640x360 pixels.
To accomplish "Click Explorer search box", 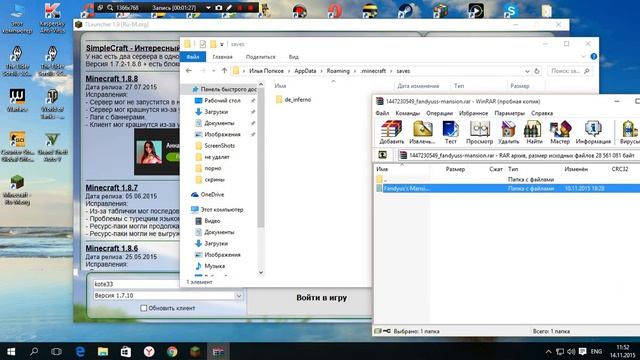I will click(569, 71).
